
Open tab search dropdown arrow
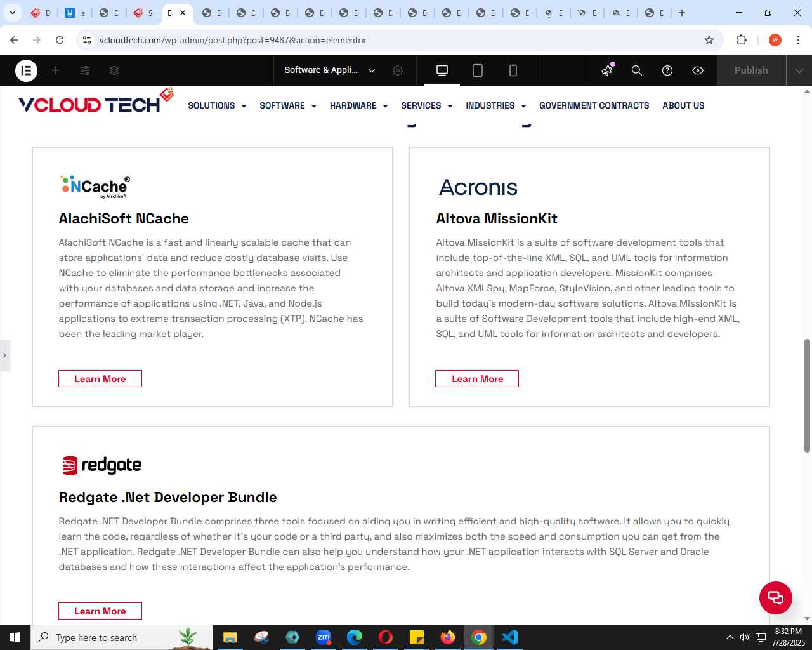click(x=12, y=13)
